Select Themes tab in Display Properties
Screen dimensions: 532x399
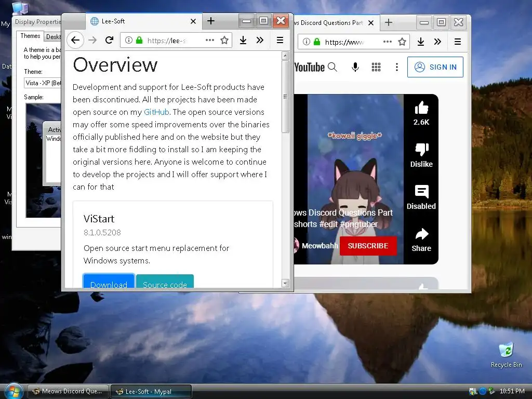30,36
